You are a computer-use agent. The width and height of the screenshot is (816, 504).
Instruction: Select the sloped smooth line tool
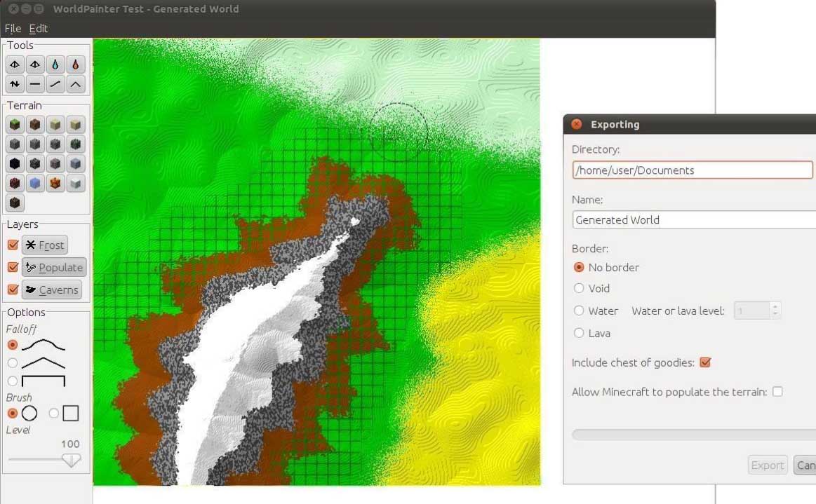[55, 83]
